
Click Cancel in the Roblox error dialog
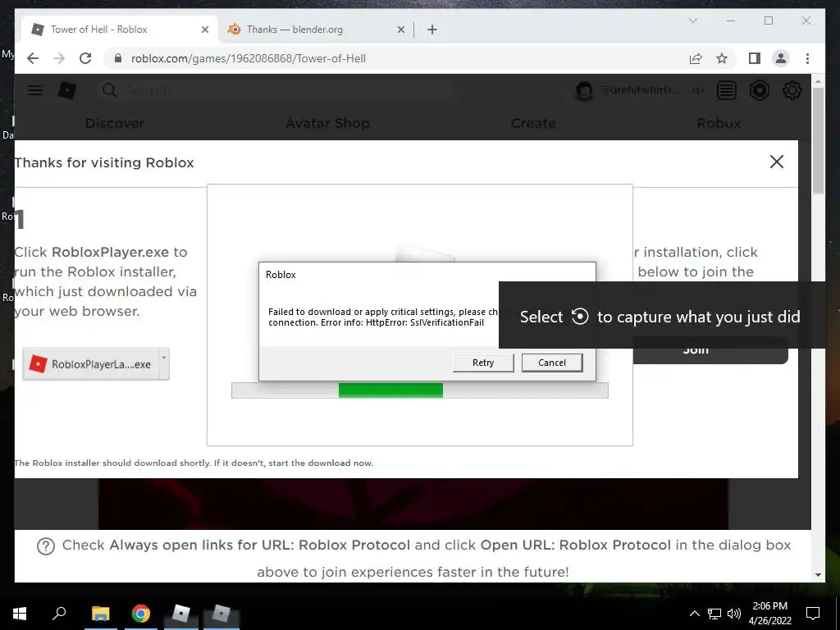(552, 363)
